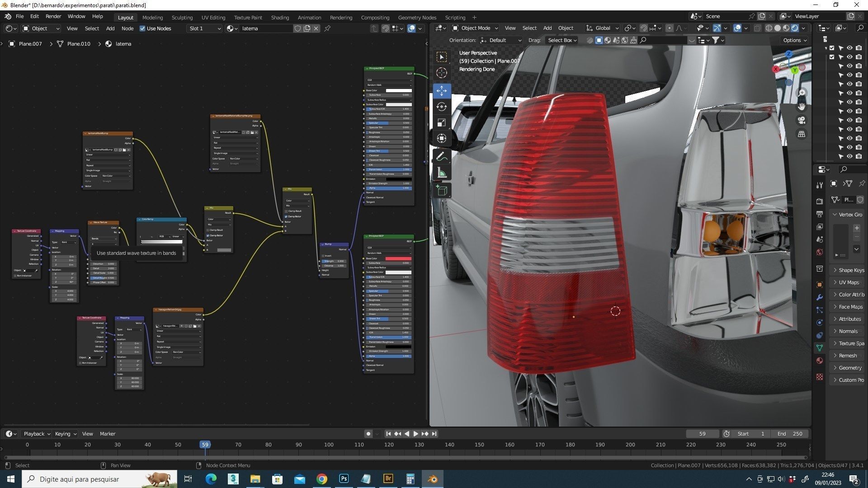Click the Add Cube tool icon
The width and height of the screenshot is (868, 488).
point(441,190)
